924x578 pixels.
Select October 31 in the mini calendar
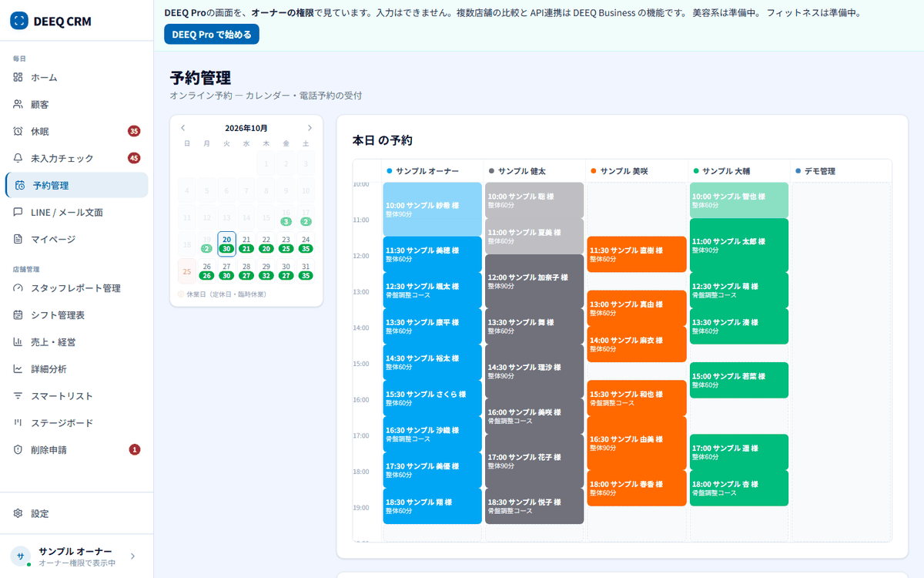(306, 270)
